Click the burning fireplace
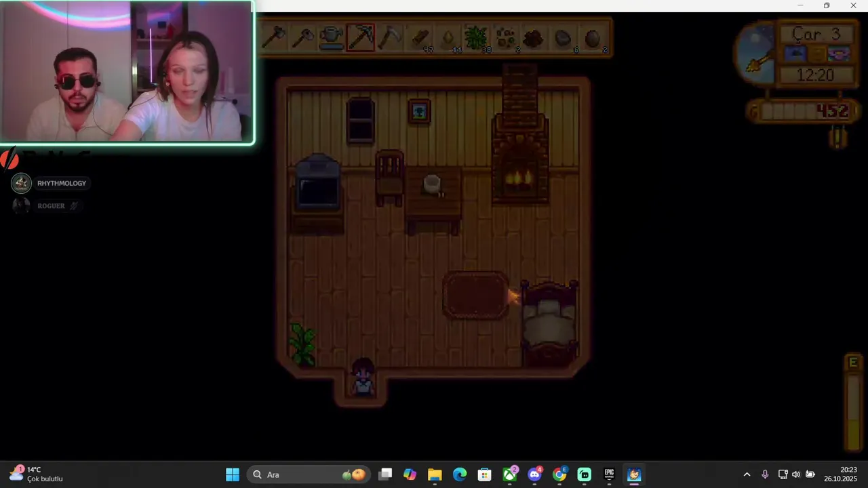Image resolution: width=868 pixels, height=488 pixels. (x=519, y=159)
